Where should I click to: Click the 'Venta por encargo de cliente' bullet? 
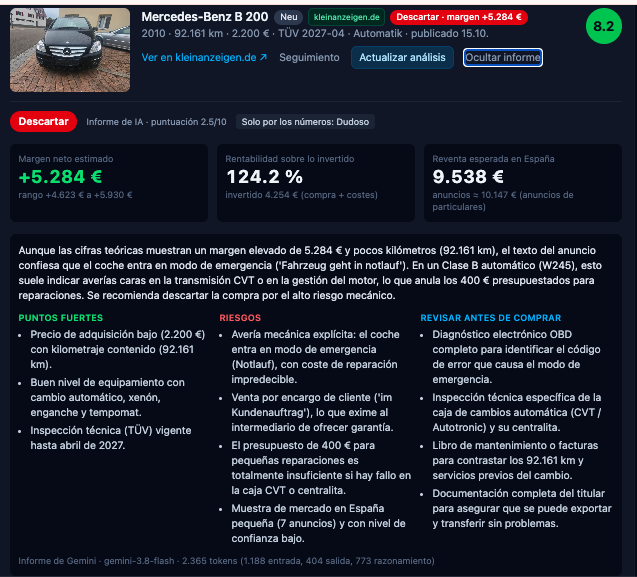click(312, 412)
